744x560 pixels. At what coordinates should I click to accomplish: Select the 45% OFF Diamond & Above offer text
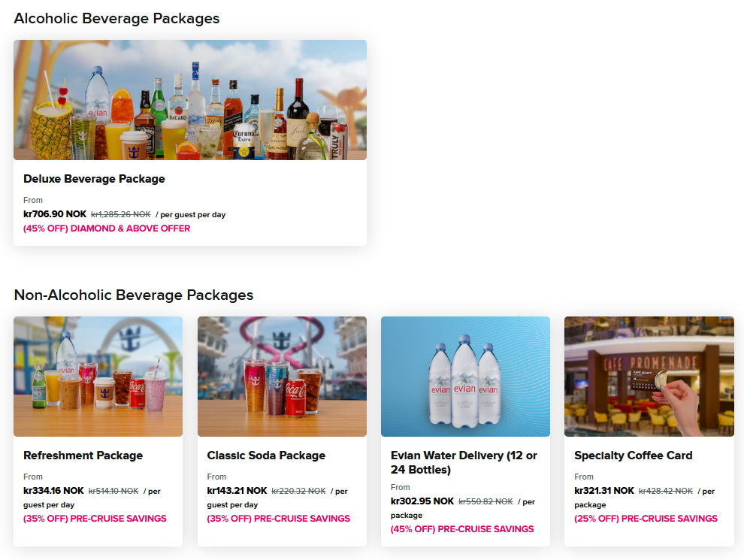(x=107, y=229)
